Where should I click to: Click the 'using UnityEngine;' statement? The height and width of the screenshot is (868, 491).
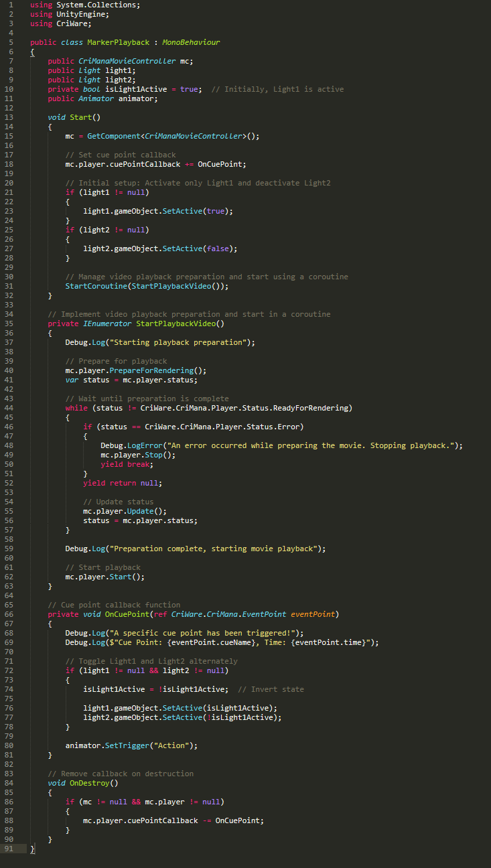pyautogui.click(x=69, y=14)
